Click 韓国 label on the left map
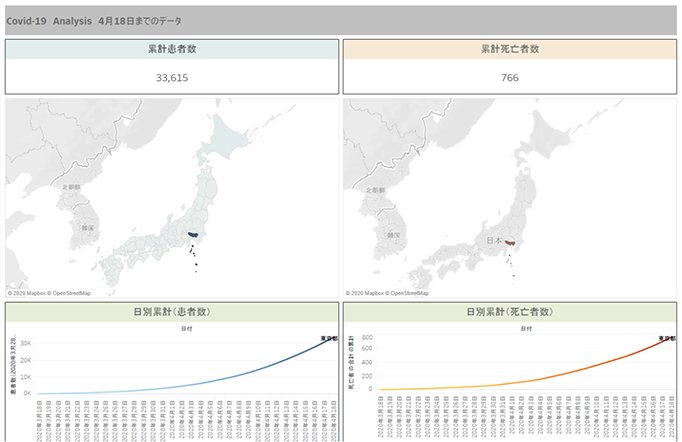 coord(87,229)
